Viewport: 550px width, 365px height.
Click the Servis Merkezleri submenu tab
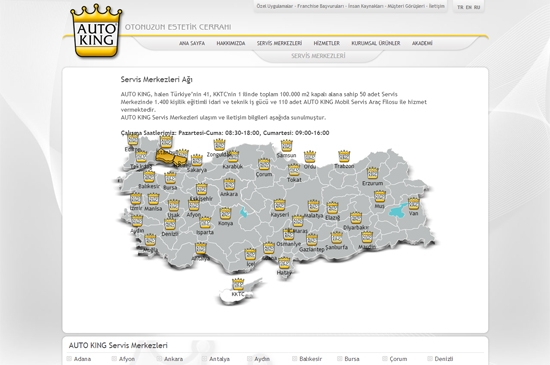[318, 56]
